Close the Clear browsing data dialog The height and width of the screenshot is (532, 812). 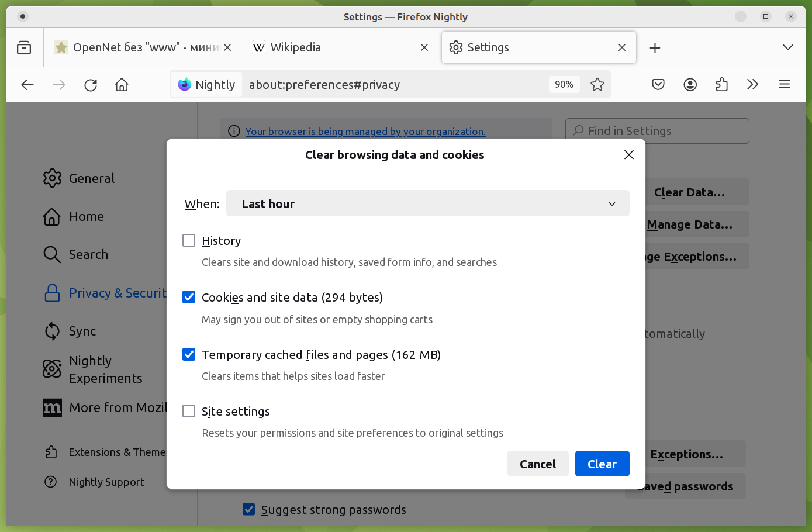pyautogui.click(x=628, y=154)
